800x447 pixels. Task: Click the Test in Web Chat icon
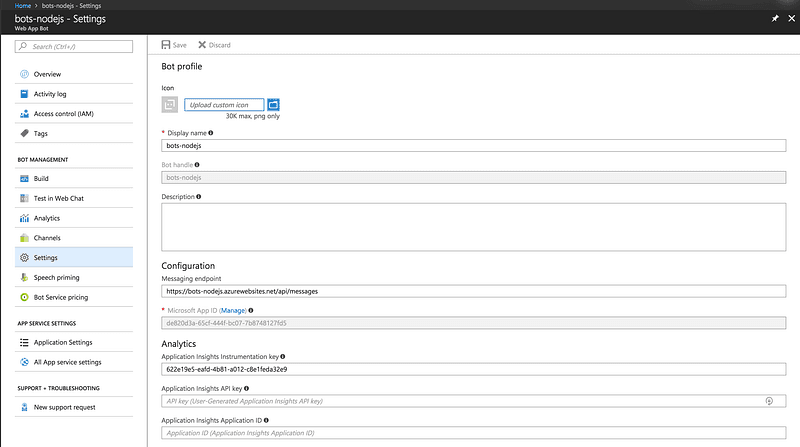(x=24, y=198)
